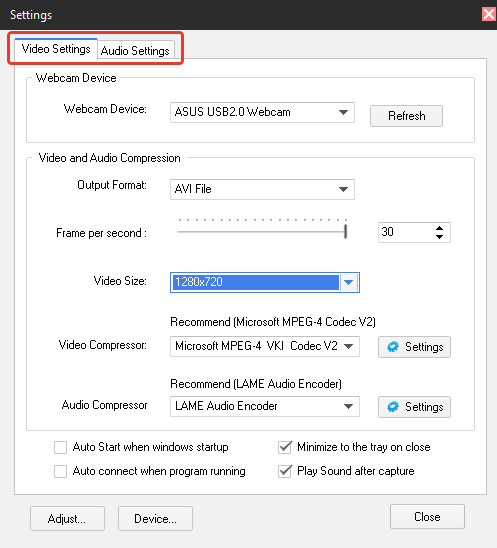497x548 pixels.
Task: Open the Audio Compressor encoder dropdown
Action: pyautogui.click(x=265, y=406)
